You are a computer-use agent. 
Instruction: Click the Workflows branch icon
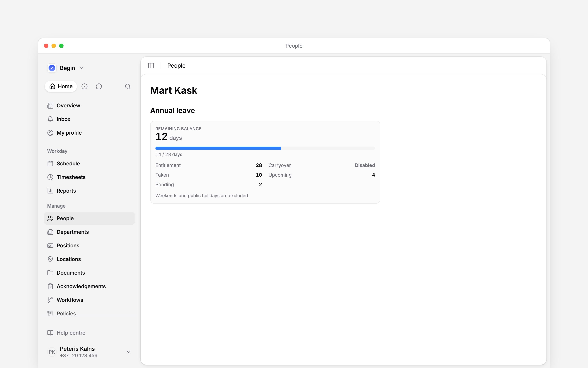(50, 300)
